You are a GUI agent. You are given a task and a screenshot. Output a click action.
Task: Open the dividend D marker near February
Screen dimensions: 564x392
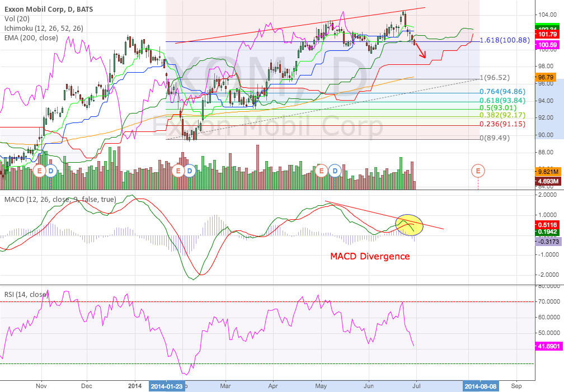[x=190, y=171]
